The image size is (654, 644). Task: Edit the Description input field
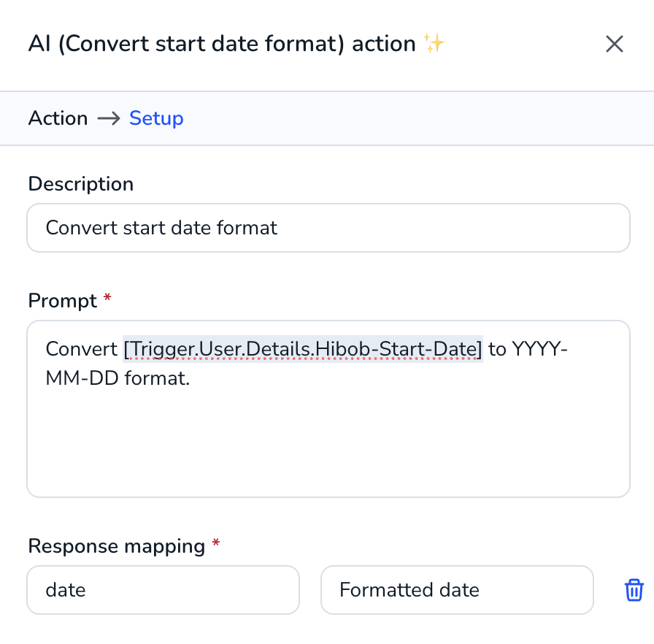pyautogui.click(x=328, y=228)
